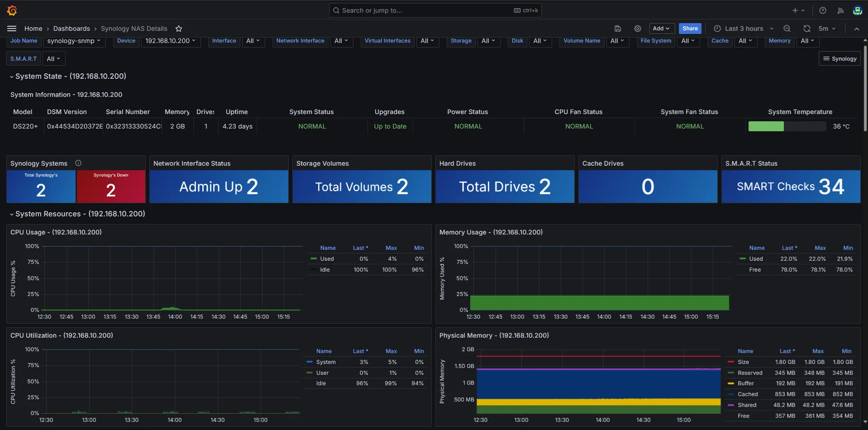868x430 pixels.
Task: Toggle System series in CPU Utilization legend
Action: click(x=325, y=362)
